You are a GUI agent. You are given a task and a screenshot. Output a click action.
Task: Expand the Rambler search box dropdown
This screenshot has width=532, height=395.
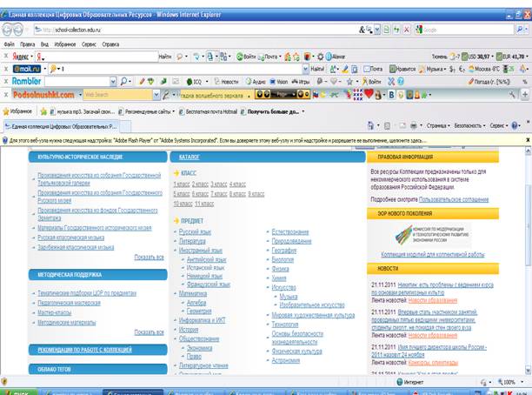113,82
